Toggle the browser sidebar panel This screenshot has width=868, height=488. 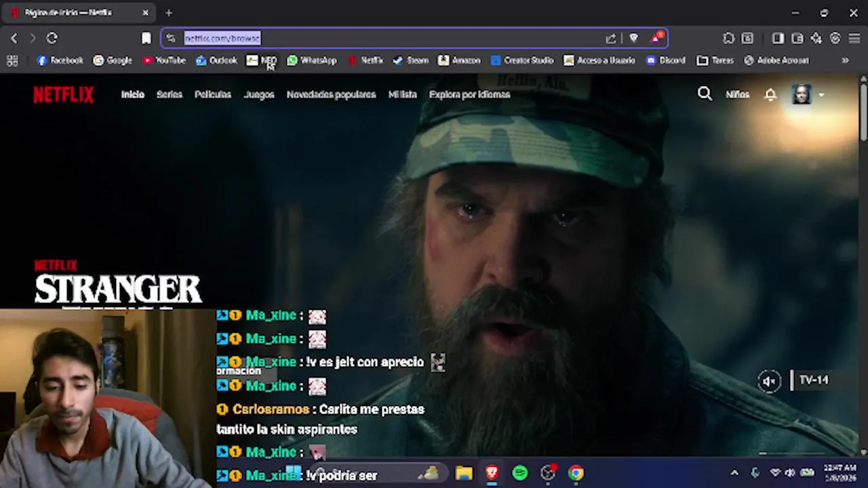tap(778, 39)
